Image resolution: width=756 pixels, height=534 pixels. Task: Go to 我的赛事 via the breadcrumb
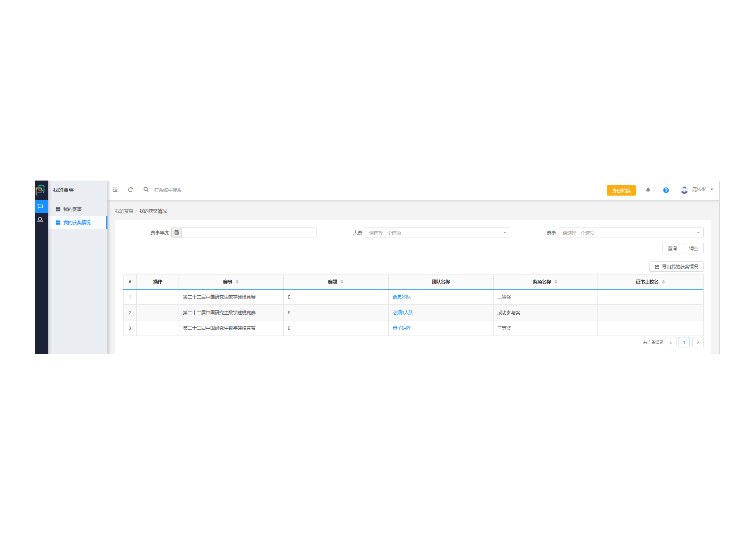(x=124, y=211)
